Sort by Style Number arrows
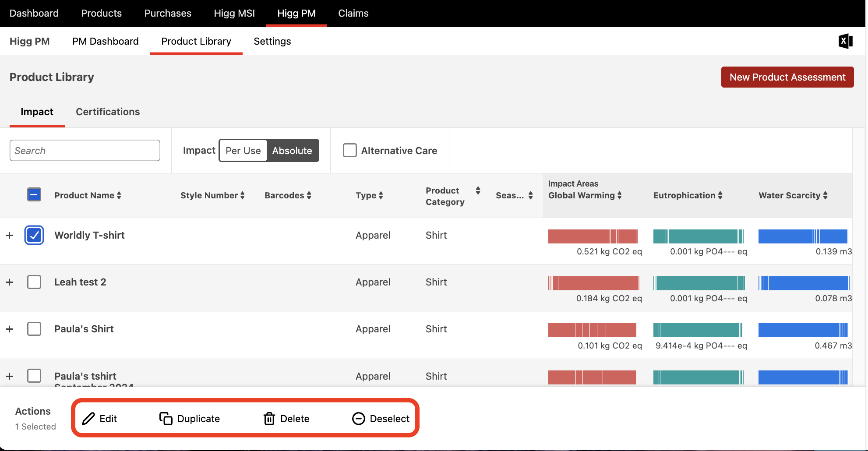Screen dimensions: 868x451 click(243, 195)
